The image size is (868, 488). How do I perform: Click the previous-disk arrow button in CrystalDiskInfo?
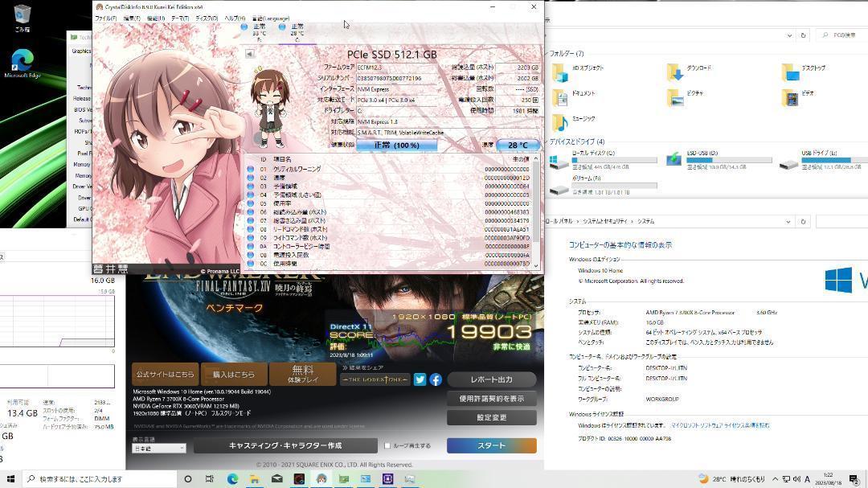tap(250, 54)
